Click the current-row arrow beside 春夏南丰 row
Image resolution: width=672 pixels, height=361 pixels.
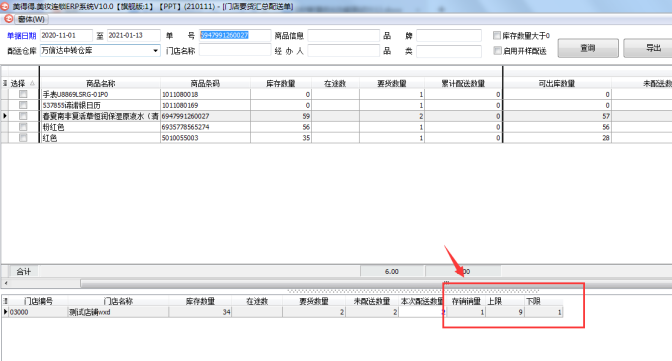[5, 116]
